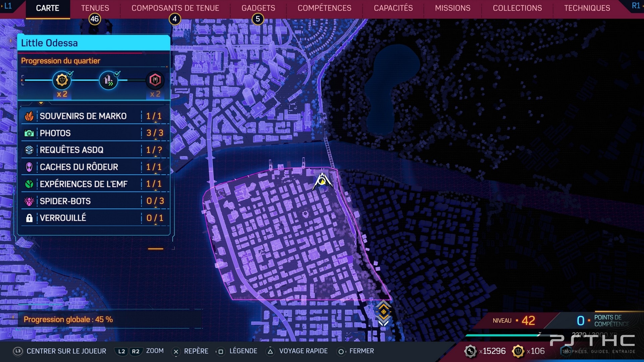Click the 5 badge under GADGETS
This screenshot has height=362, width=644.
(258, 19)
